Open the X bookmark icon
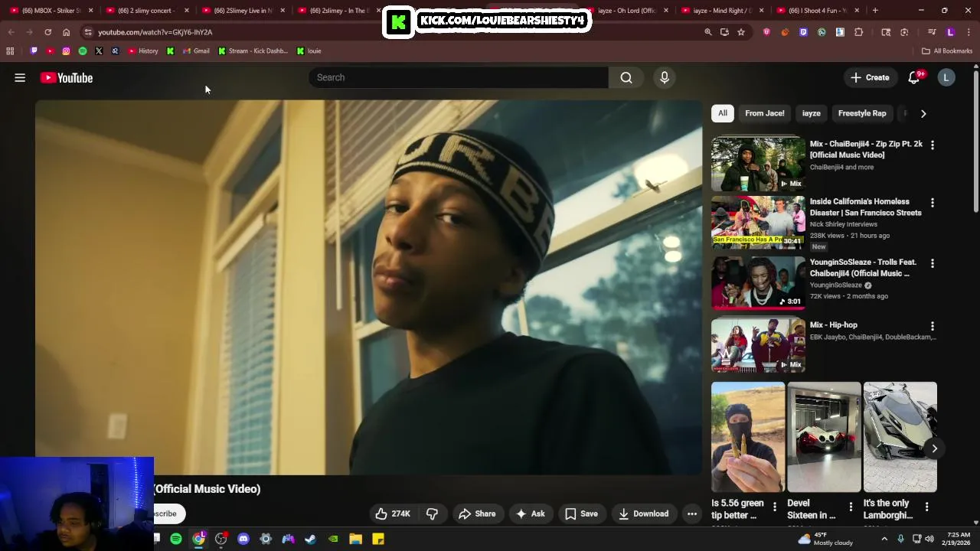The image size is (980, 551). click(99, 51)
